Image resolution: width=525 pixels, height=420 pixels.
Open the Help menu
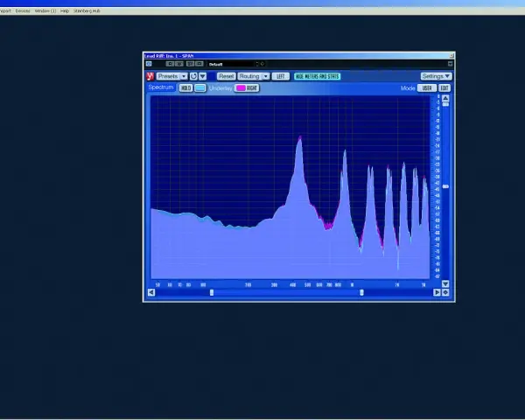(65, 10)
